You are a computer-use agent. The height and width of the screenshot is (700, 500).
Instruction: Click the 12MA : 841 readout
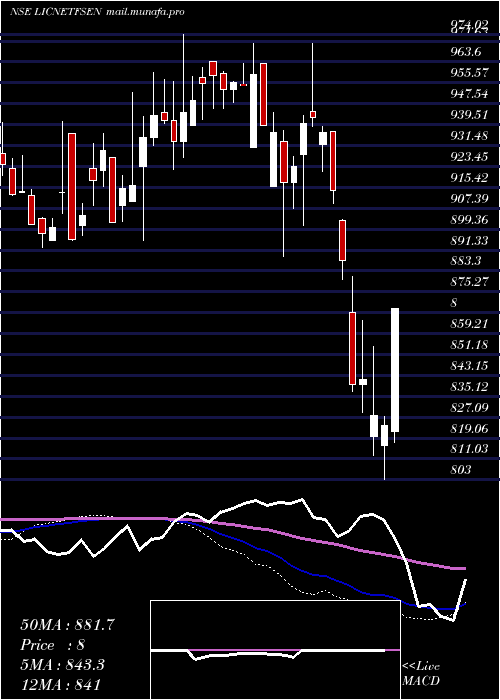[x=60, y=685]
